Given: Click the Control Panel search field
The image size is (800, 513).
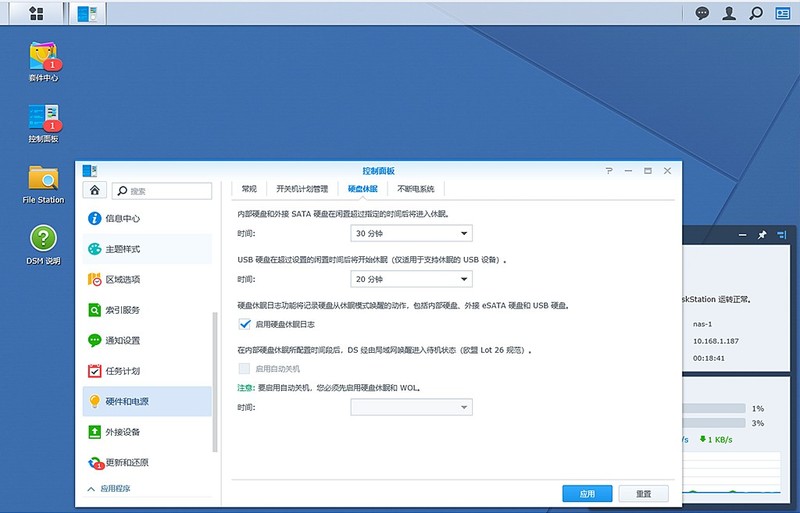Looking at the screenshot, I should [162, 191].
